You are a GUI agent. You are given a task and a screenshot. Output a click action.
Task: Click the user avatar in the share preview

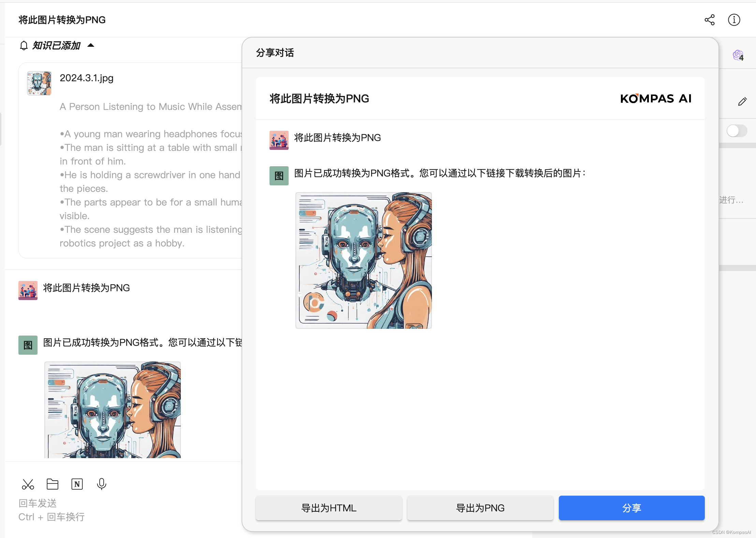(x=279, y=140)
